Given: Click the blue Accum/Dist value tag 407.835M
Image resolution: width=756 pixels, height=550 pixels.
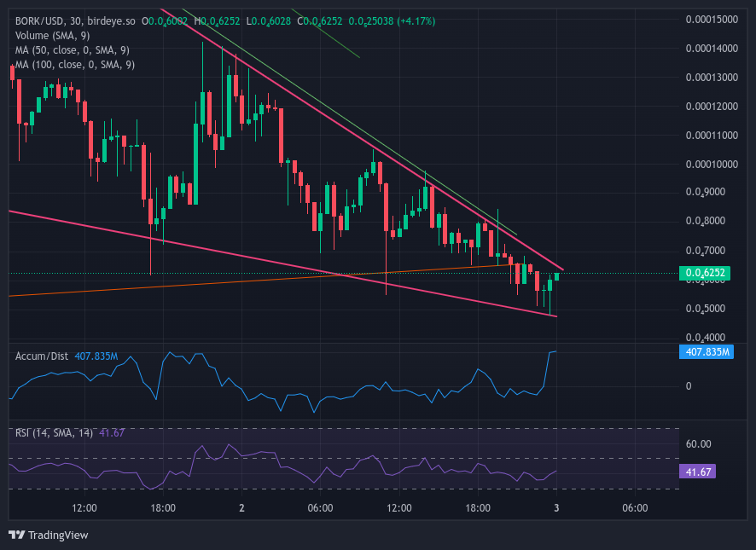Looking at the screenshot, I should coord(707,352).
